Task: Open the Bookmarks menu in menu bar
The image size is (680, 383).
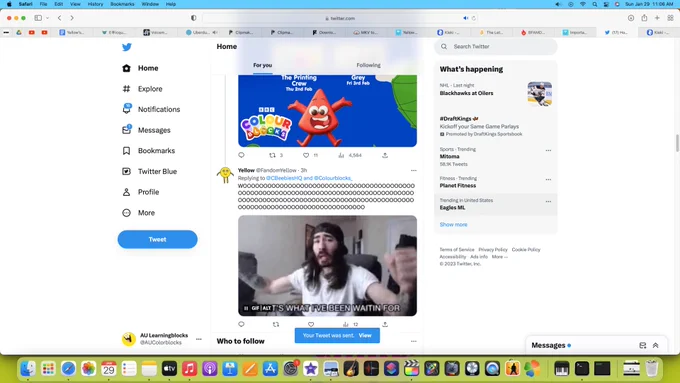Action: point(122,4)
